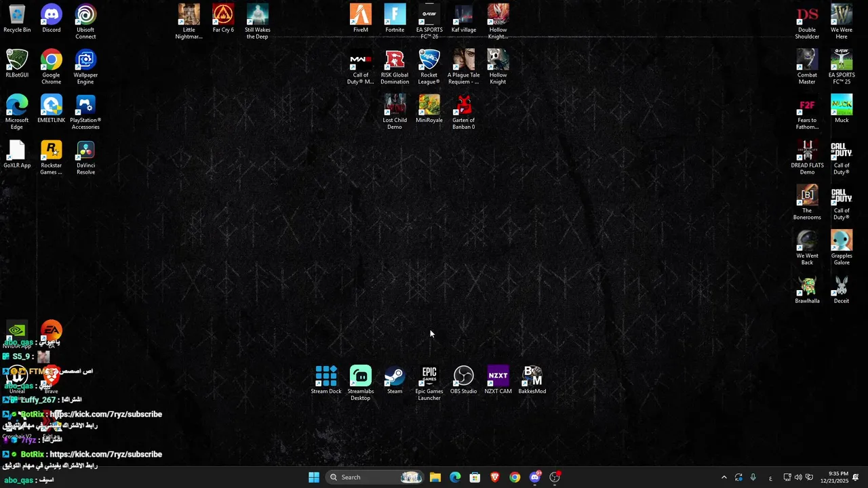Open the Far Cry 6 shortcut

coord(223,19)
